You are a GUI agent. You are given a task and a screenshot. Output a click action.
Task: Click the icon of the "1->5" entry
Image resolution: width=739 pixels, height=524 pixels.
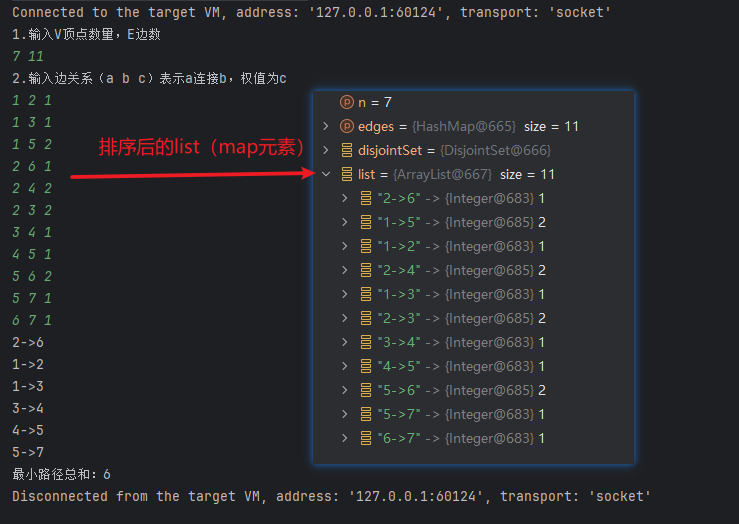coord(366,222)
